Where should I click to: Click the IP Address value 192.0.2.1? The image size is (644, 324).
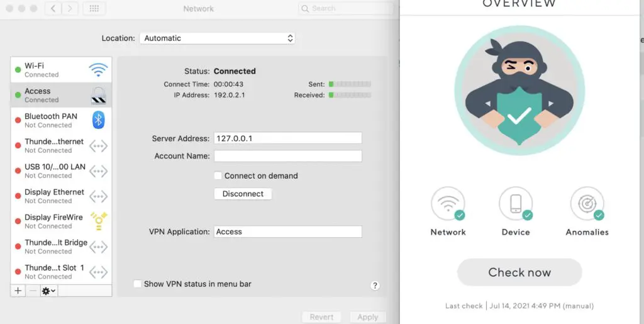click(x=229, y=95)
